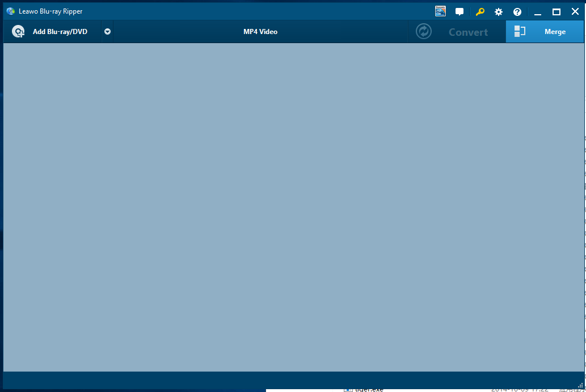Open the feedback speech bubble icon
The height and width of the screenshot is (392, 586).
pos(459,12)
